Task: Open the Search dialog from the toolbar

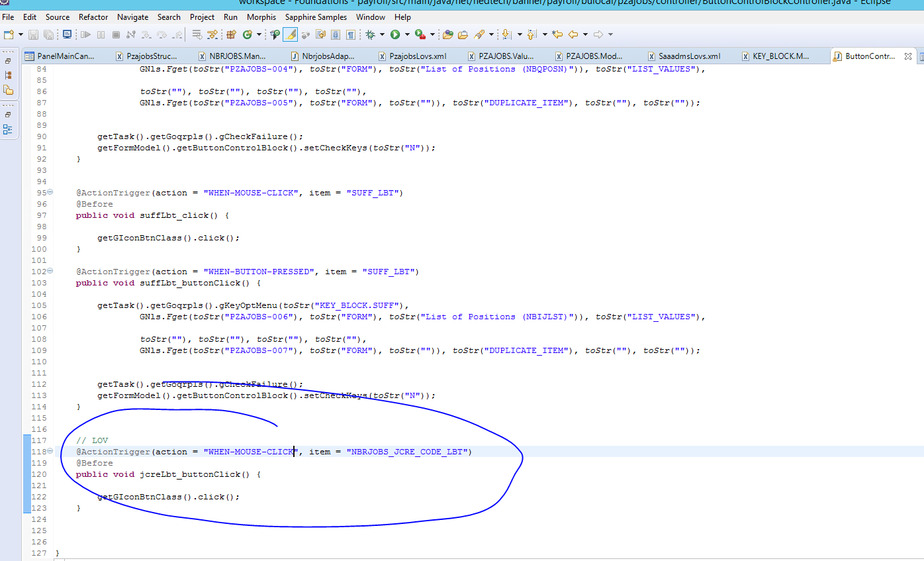Action: tap(479, 33)
